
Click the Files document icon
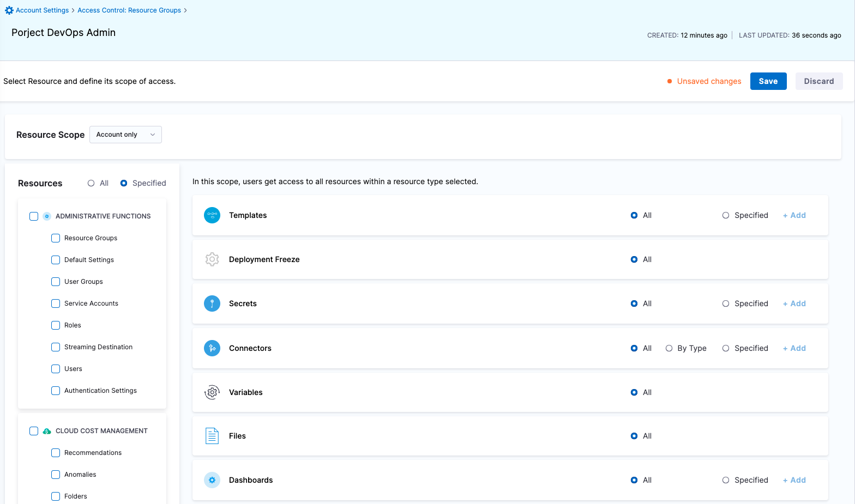212,436
